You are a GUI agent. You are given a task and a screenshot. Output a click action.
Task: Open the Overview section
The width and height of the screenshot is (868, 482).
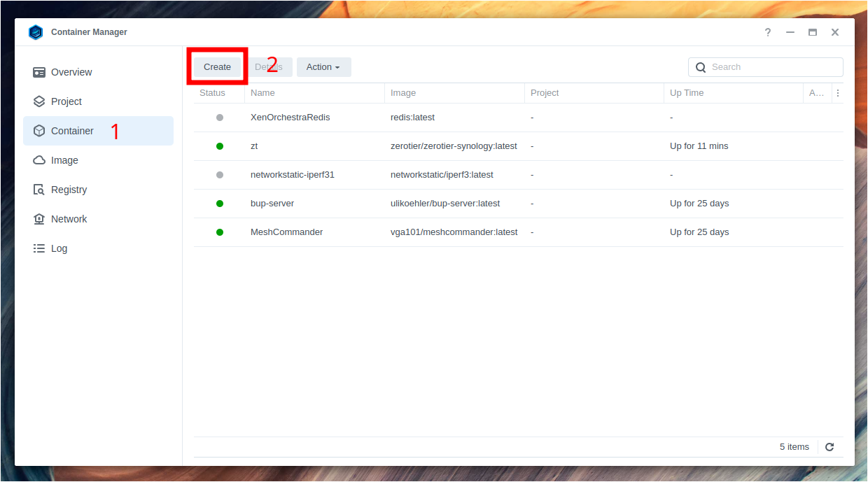(x=71, y=72)
